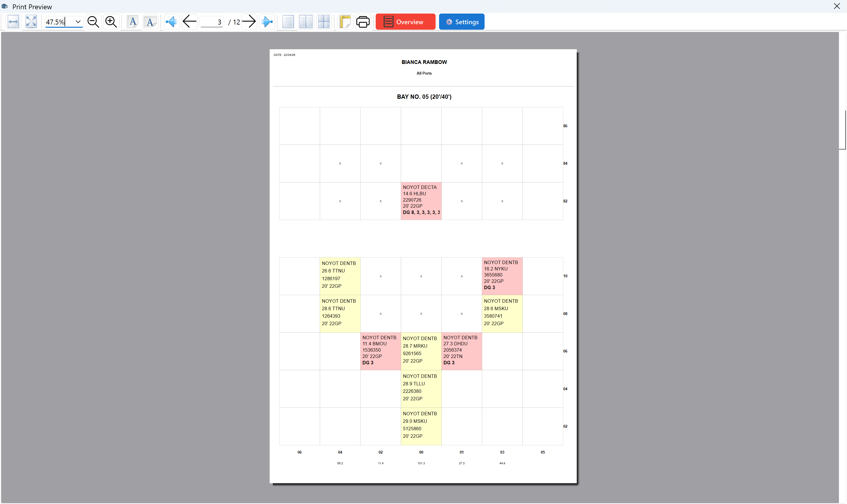
Task: Zoom in with the plus magnifier
Action: click(x=111, y=22)
